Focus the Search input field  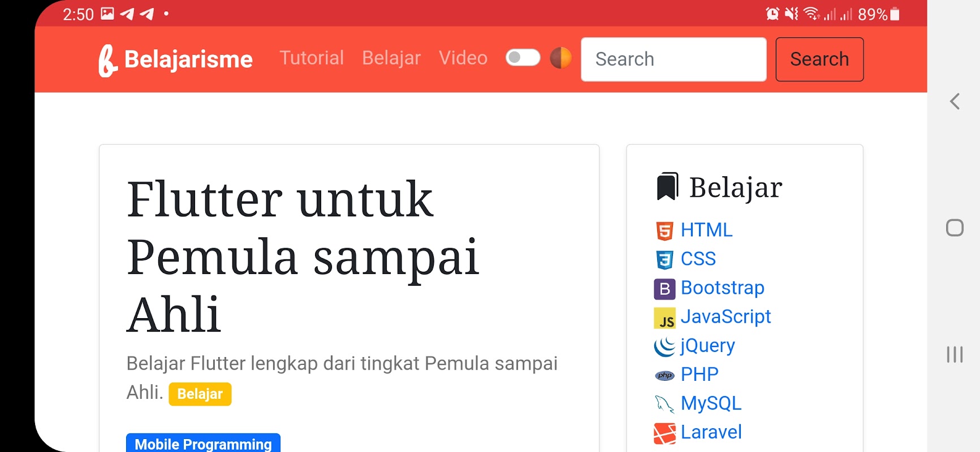(674, 59)
